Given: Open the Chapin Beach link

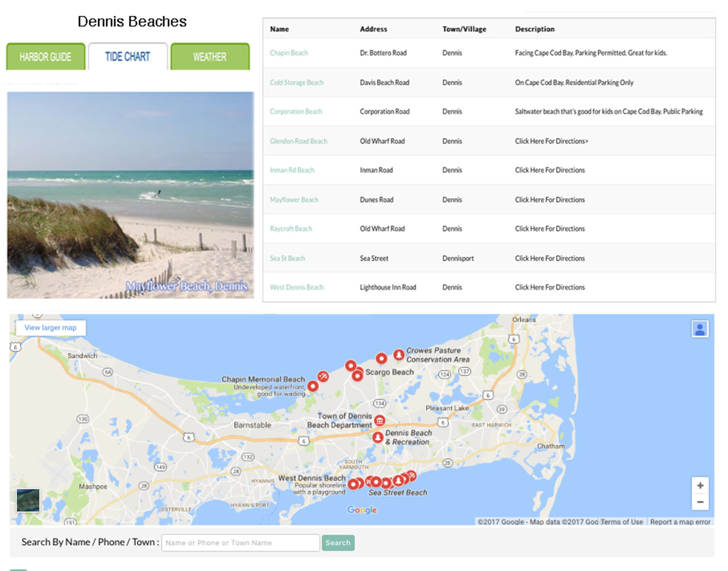Looking at the screenshot, I should pos(289,53).
